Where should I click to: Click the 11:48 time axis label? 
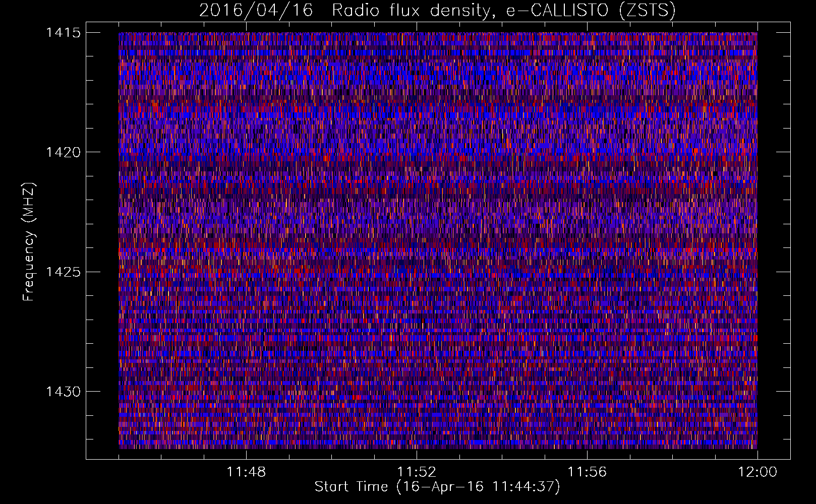pyautogui.click(x=246, y=472)
